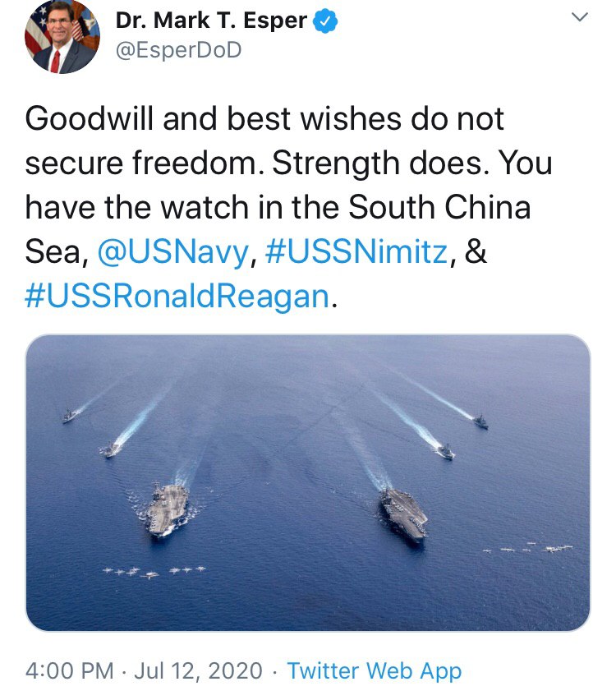
Task: Click the @EsperDoD handle
Action: [180, 50]
